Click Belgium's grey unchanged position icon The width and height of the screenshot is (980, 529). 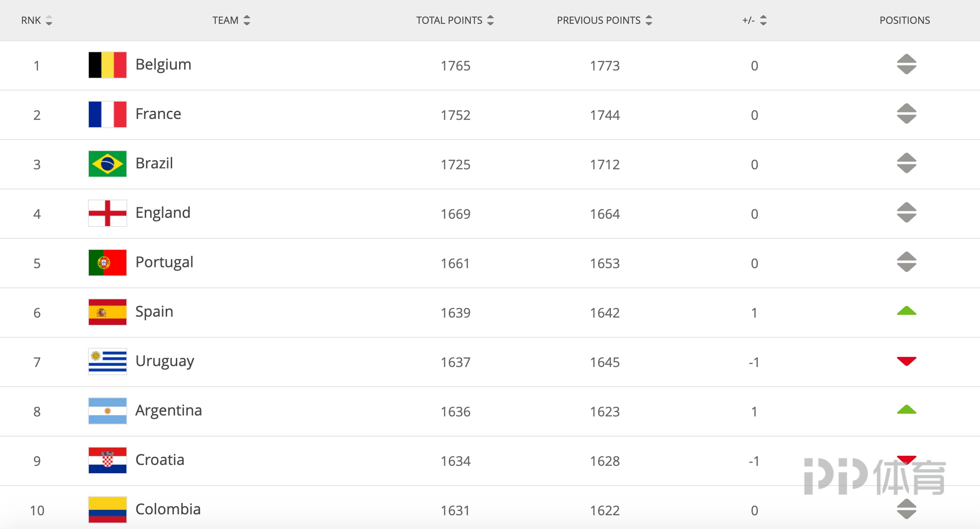point(906,64)
